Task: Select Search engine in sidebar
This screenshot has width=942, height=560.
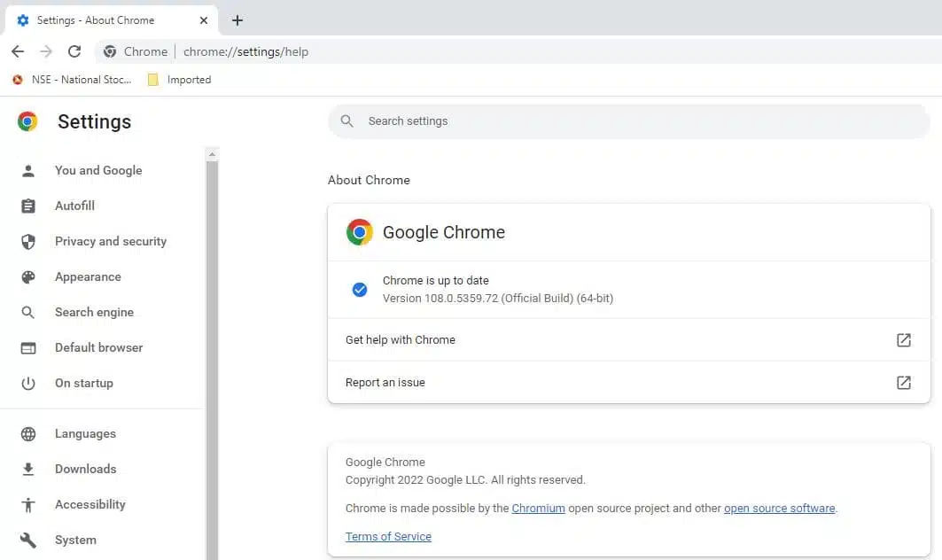Action: coord(94,313)
